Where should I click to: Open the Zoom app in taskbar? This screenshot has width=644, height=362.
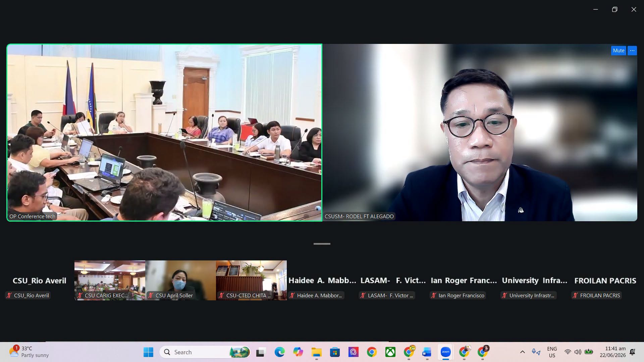(x=445, y=352)
